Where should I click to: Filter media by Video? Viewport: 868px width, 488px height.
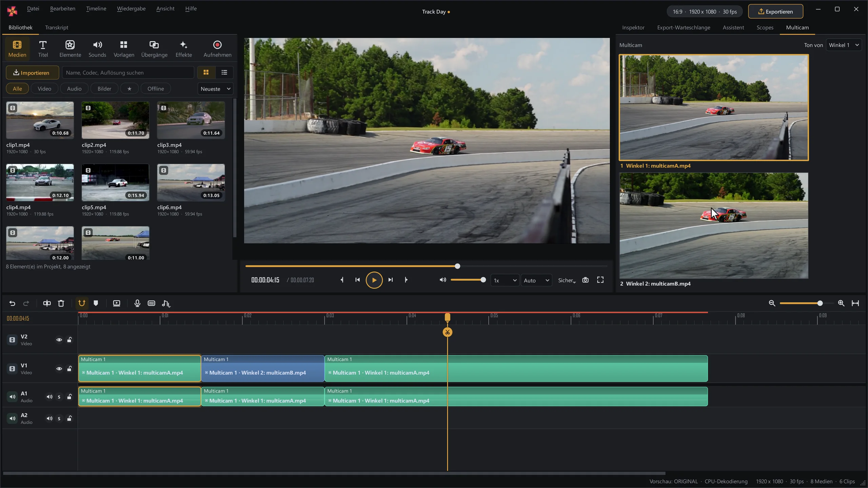click(44, 89)
